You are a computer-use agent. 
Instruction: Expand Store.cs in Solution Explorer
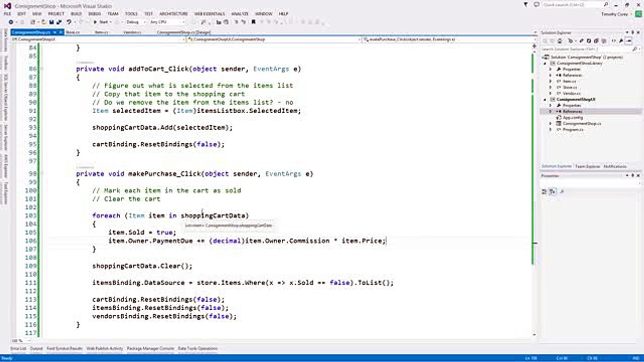[x=551, y=87]
